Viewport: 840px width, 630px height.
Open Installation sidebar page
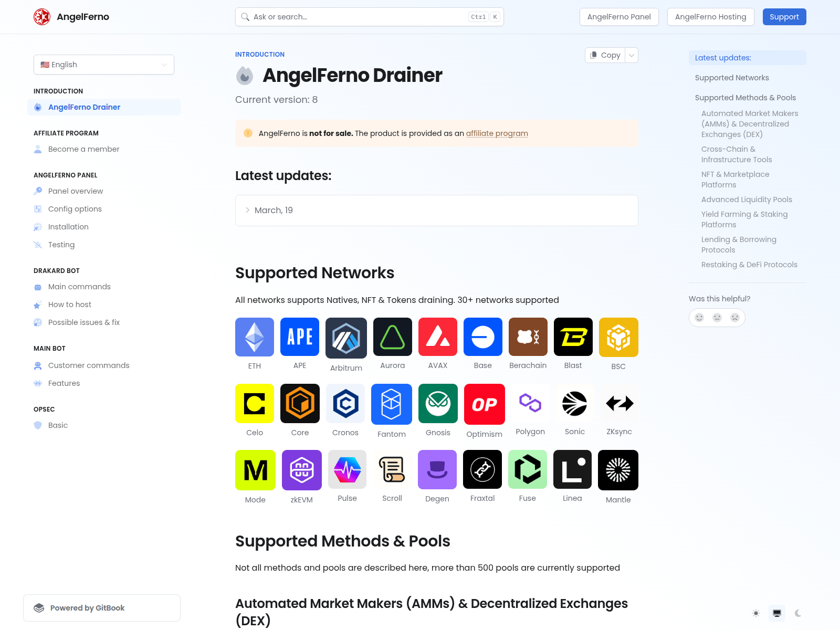coord(104,227)
